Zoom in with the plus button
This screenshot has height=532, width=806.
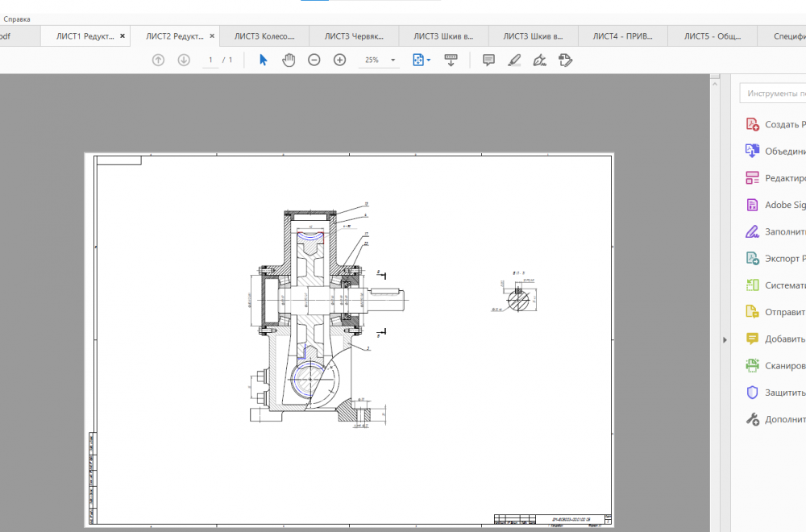tap(340, 60)
